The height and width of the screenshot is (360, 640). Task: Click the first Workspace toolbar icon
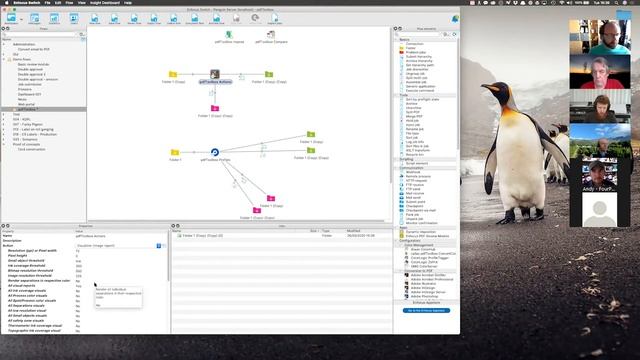tap(11, 18)
